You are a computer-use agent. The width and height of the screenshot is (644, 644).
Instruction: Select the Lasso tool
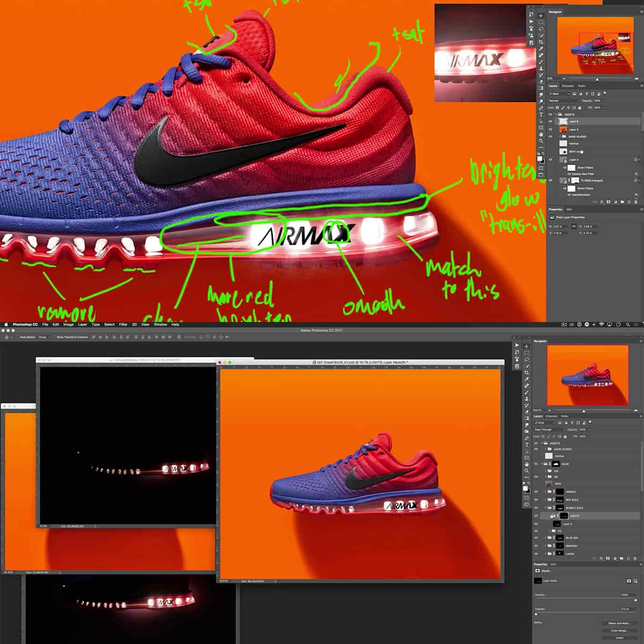[526, 360]
